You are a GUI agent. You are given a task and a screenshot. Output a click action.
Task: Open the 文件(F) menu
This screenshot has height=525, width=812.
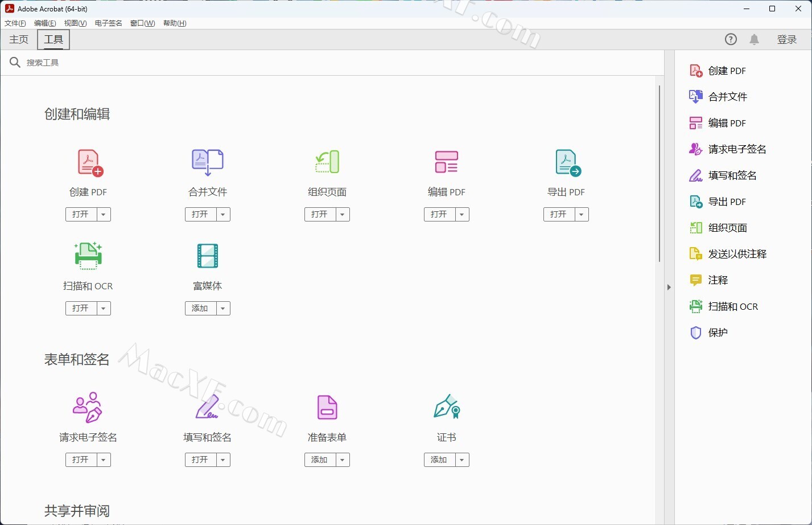click(15, 23)
